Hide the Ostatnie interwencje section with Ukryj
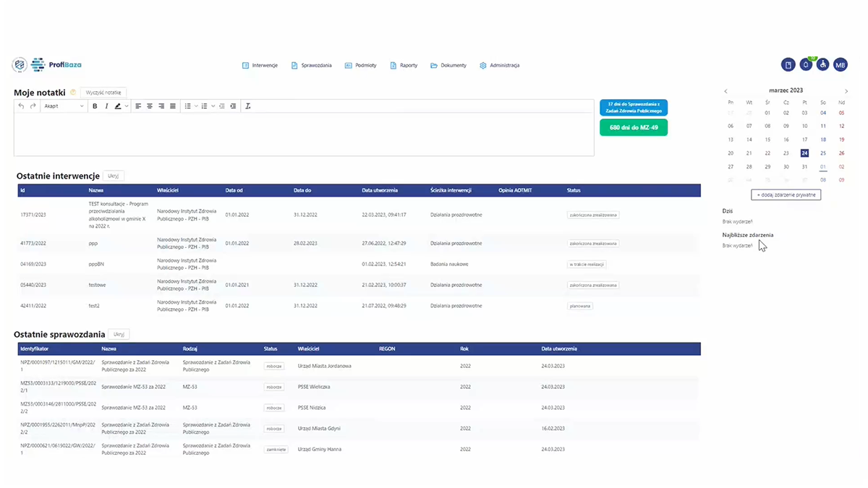This screenshot has height=488, width=868. point(114,176)
